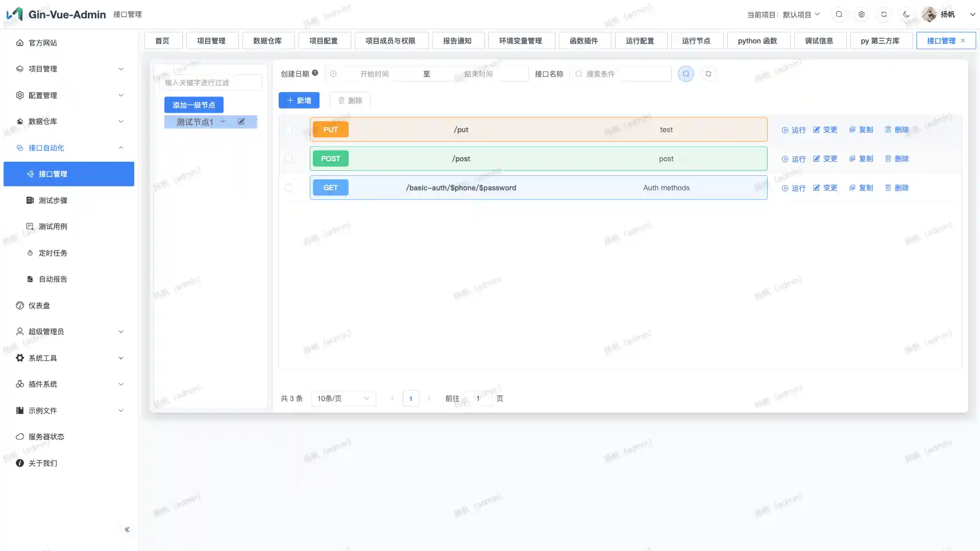This screenshot has height=551, width=980.
Task: Click the magnifier search icon in top header
Action: [839, 14]
